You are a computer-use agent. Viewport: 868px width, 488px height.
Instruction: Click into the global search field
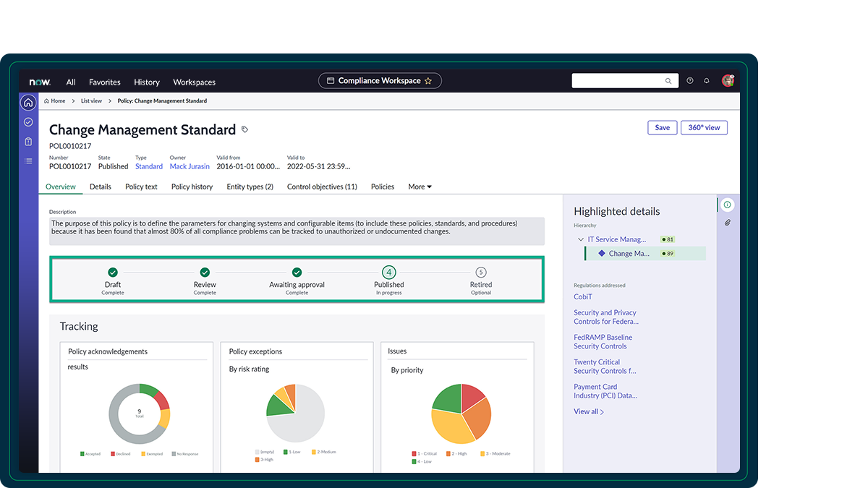[618, 81]
